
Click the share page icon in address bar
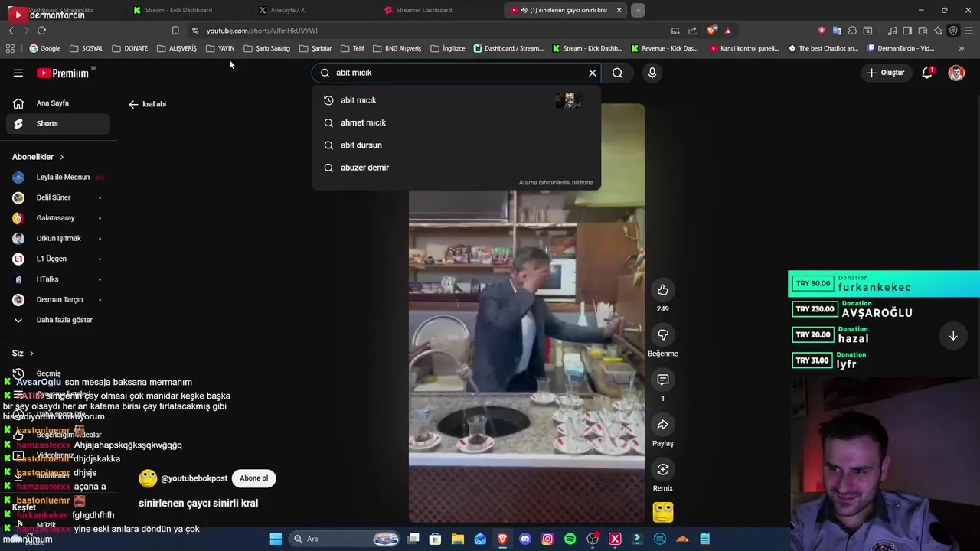693,31
